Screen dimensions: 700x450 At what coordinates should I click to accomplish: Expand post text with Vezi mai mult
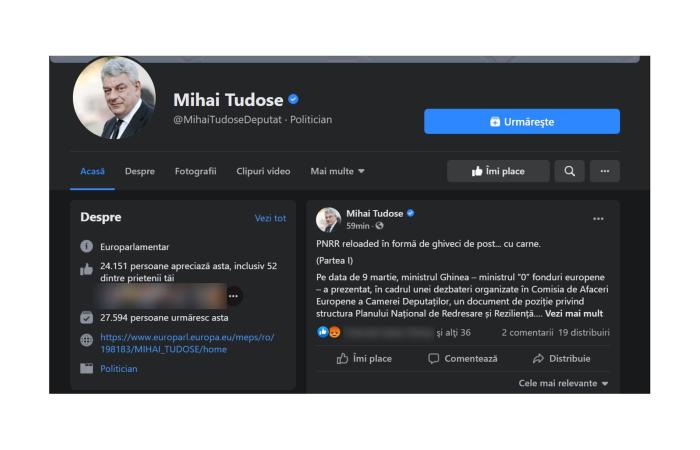click(x=574, y=314)
